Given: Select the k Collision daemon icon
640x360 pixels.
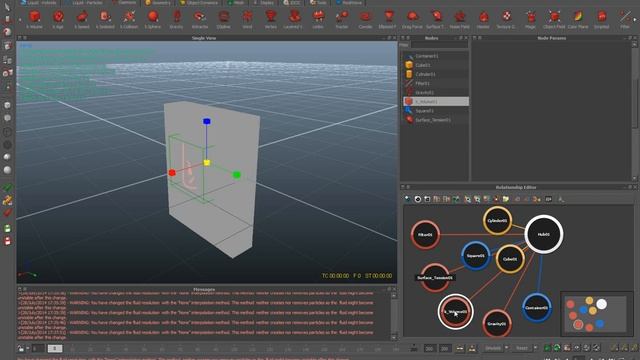Looking at the screenshot, I should (x=129, y=17).
